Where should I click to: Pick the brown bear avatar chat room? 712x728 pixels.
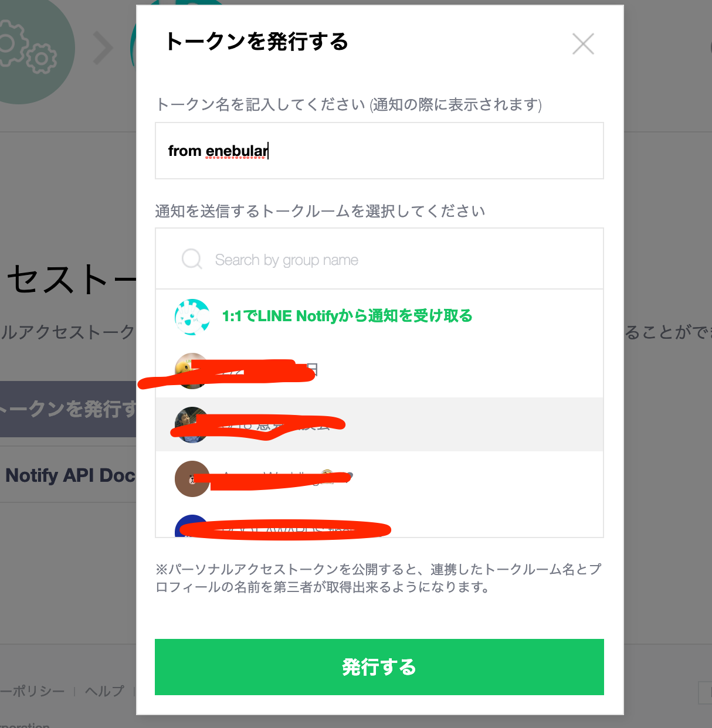pyautogui.click(x=379, y=478)
